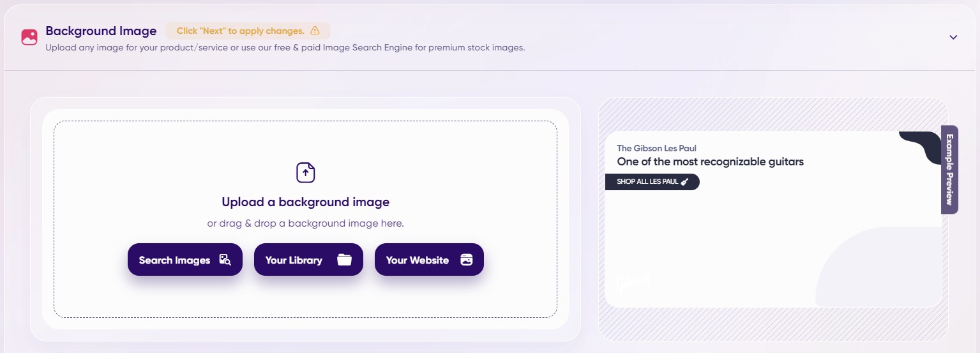Click the "Click Next to apply changes" notice
Screen dimensions: 980x353
click(x=248, y=31)
